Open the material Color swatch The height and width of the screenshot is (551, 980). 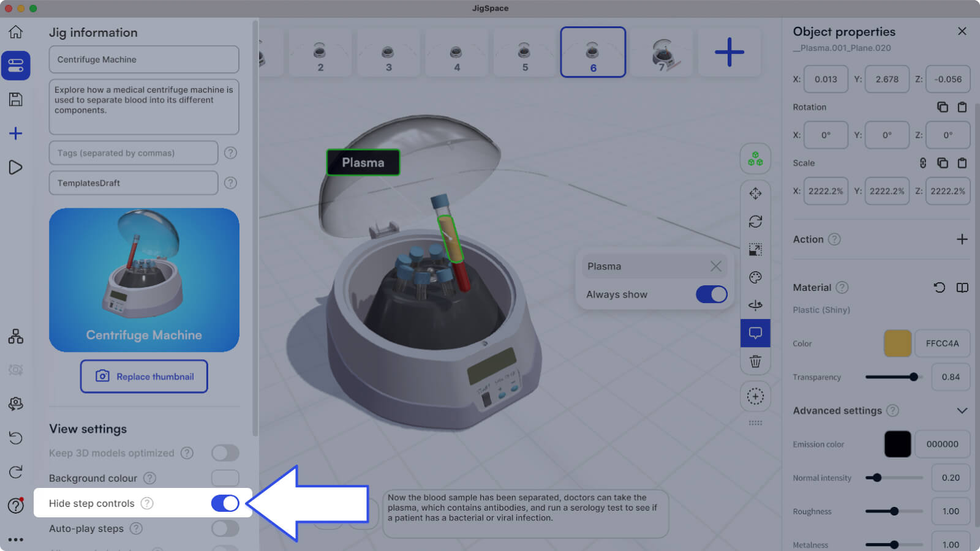click(897, 343)
